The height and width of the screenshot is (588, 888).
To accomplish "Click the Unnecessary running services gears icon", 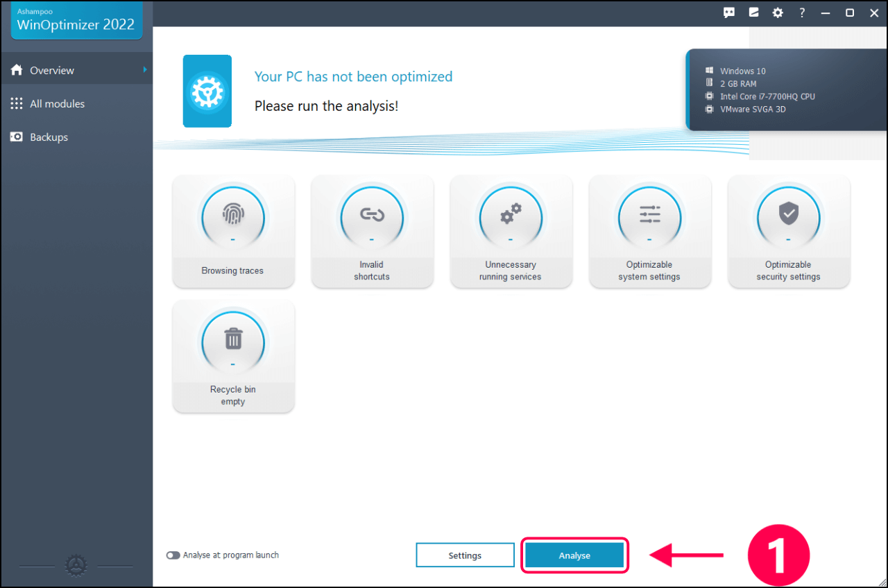I will pyautogui.click(x=511, y=214).
